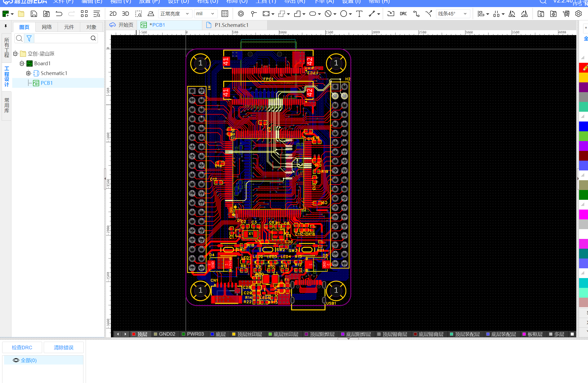Select the Text placement tool
The height and width of the screenshot is (383, 588).
tap(359, 14)
